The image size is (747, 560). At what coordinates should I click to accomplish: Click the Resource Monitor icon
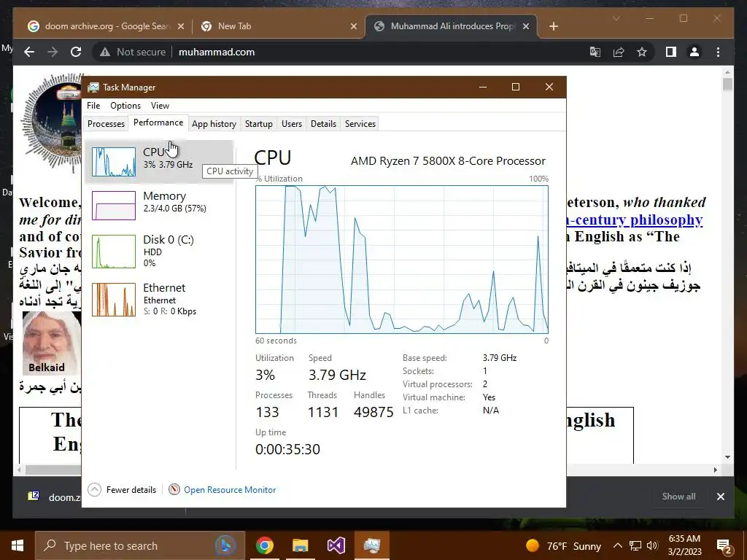pos(174,489)
